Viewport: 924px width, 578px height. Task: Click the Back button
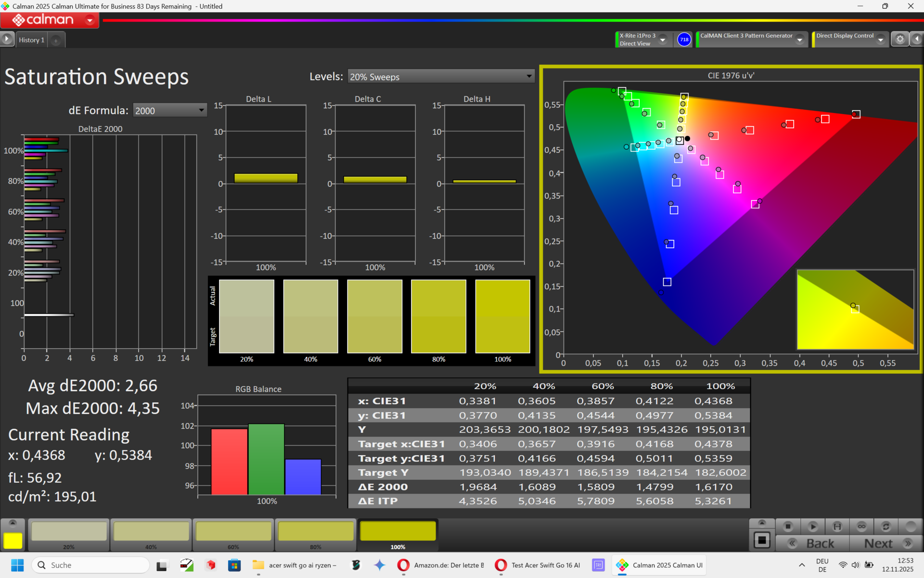[x=813, y=543]
